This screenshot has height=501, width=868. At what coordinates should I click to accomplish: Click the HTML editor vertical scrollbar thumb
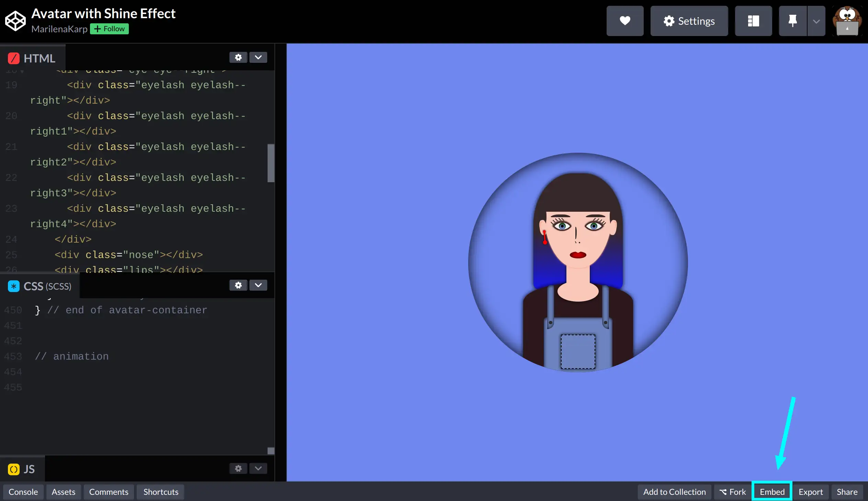click(x=271, y=163)
